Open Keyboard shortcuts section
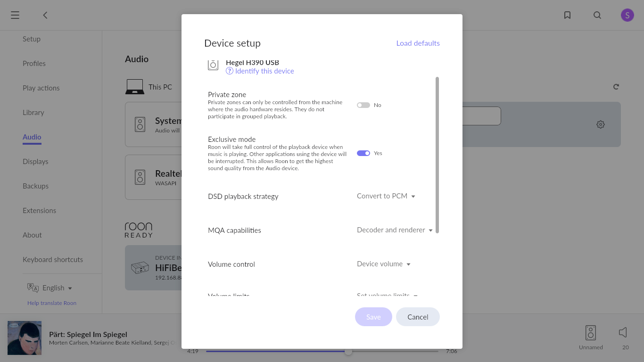This screenshot has height=362, width=644. (53, 260)
